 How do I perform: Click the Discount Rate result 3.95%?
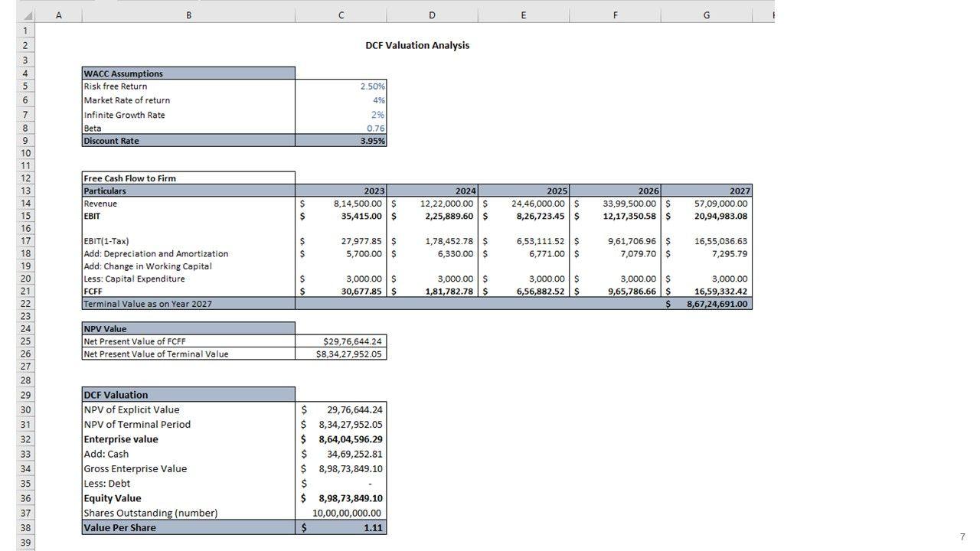(x=341, y=141)
